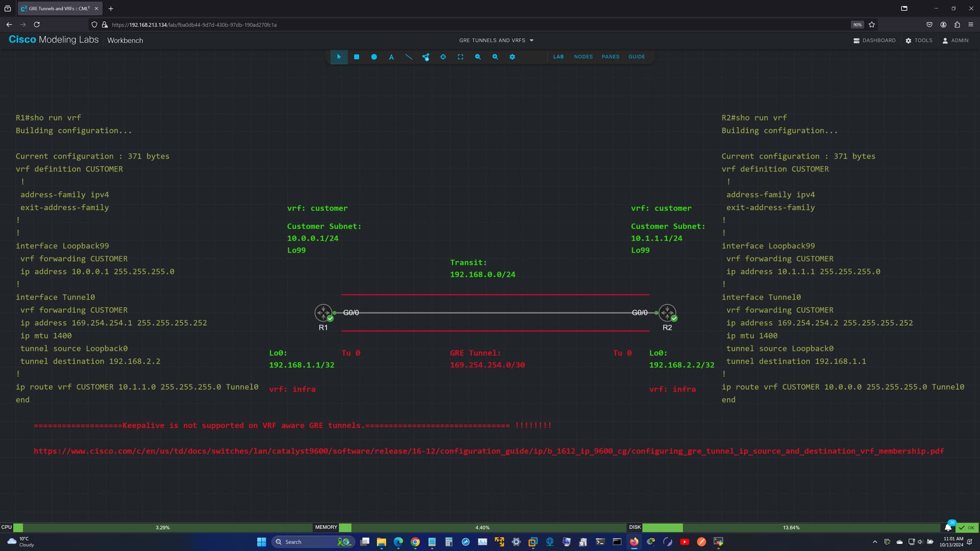Image resolution: width=980 pixels, height=551 pixels.
Task: Click the zoom out magnifier icon
Action: click(478, 57)
